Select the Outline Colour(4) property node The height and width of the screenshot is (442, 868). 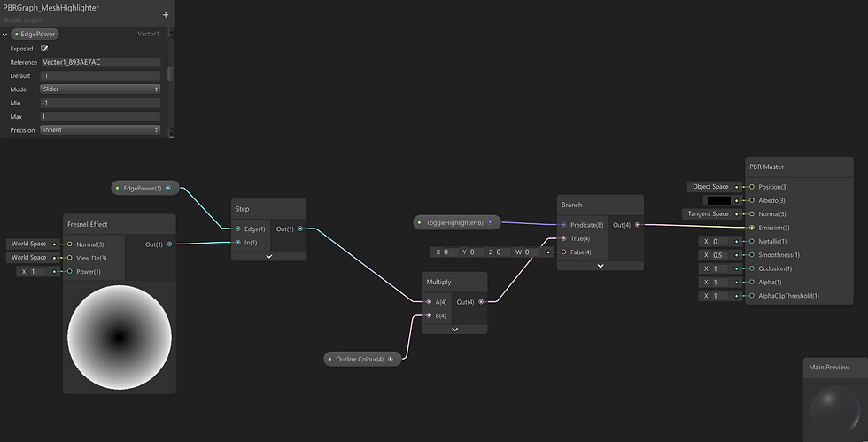pos(362,359)
